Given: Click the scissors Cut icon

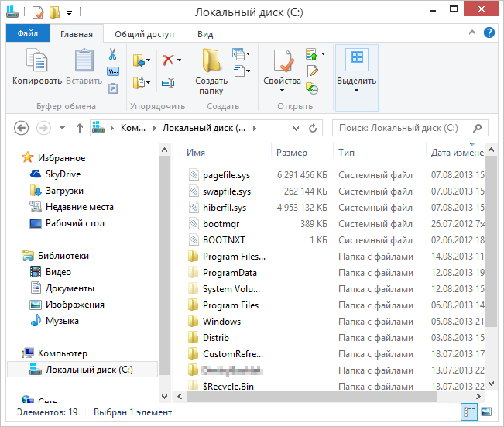Looking at the screenshot, I should coord(112,54).
